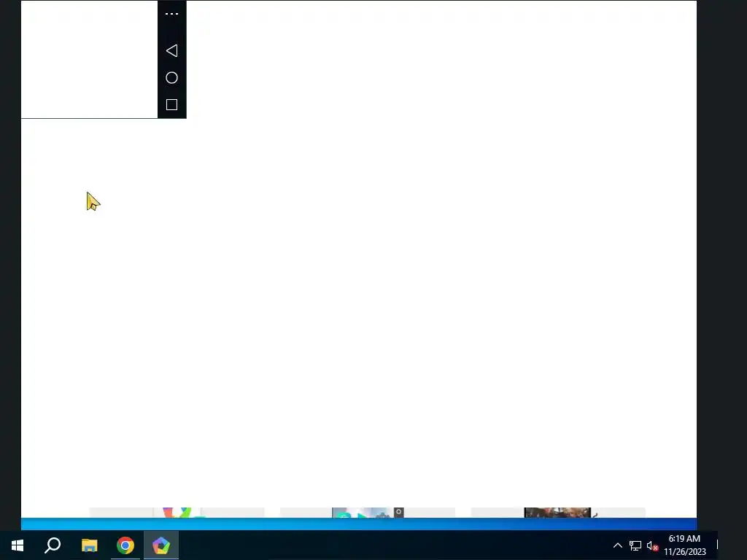
Task: Open Windows taskbar search
Action: coord(53,545)
